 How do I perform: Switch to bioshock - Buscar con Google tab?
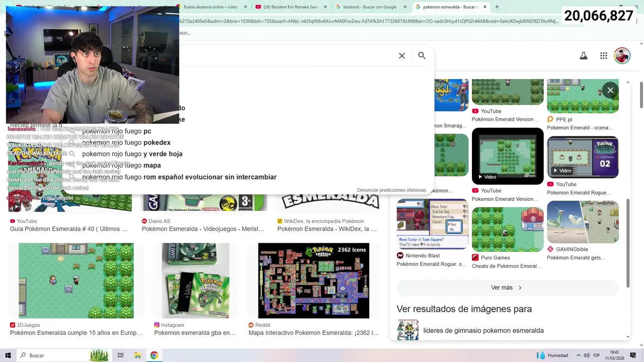(371, 7)
